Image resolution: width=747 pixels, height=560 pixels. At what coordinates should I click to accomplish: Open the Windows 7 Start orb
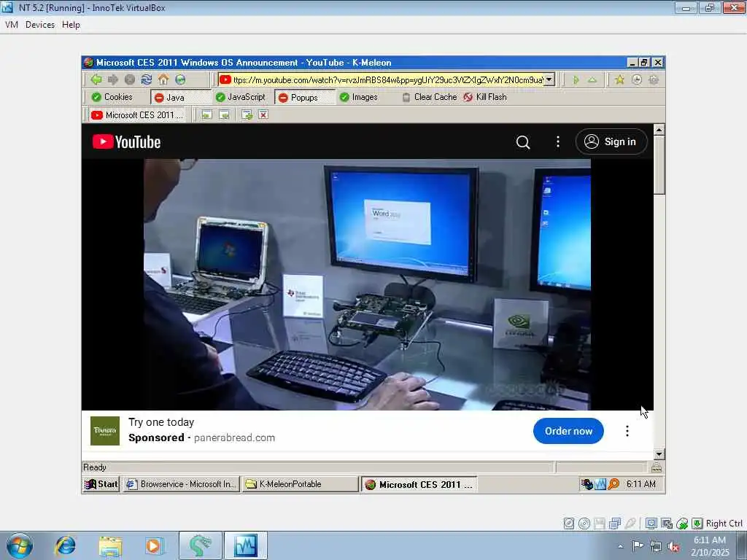click(x=20, y=545)
